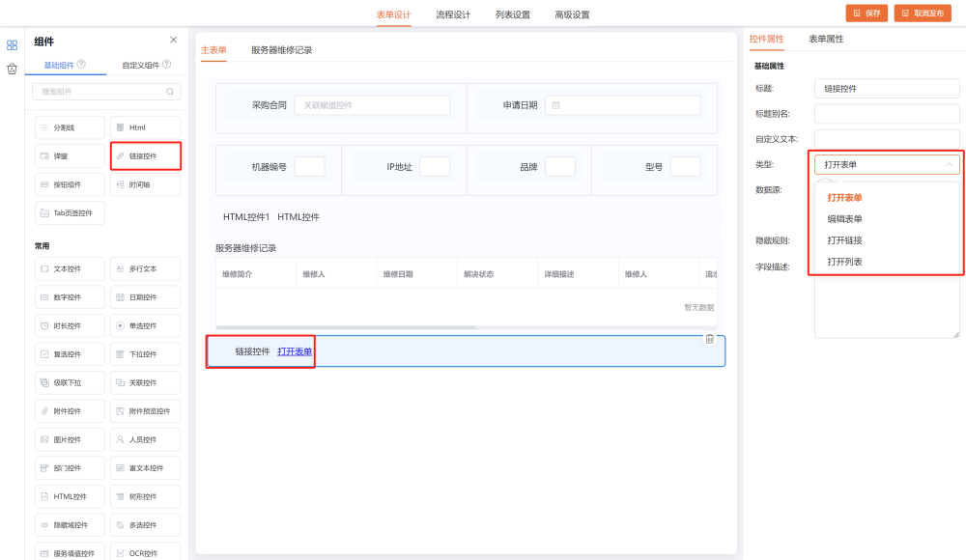The width and height of the screenshot is (966, 560).
Task: Close the 组件 panel with the X
Action: point(173,40)
